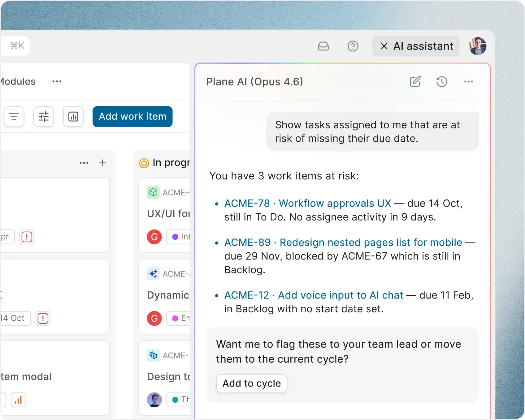Screen dimensions: 525x420
Task: Click the In progress column header
Action: click(170, 163)
